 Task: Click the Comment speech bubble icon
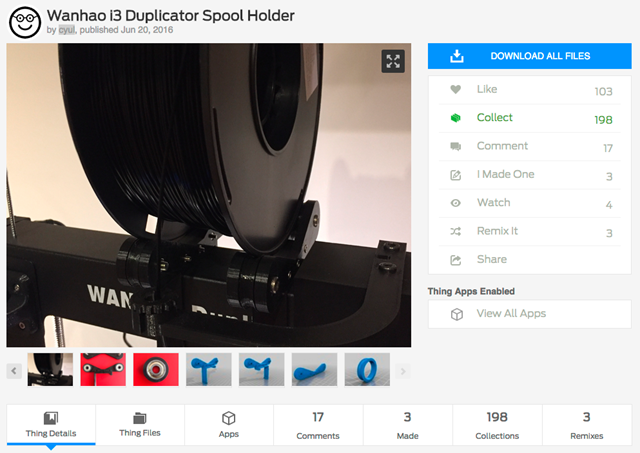[456, 146]
